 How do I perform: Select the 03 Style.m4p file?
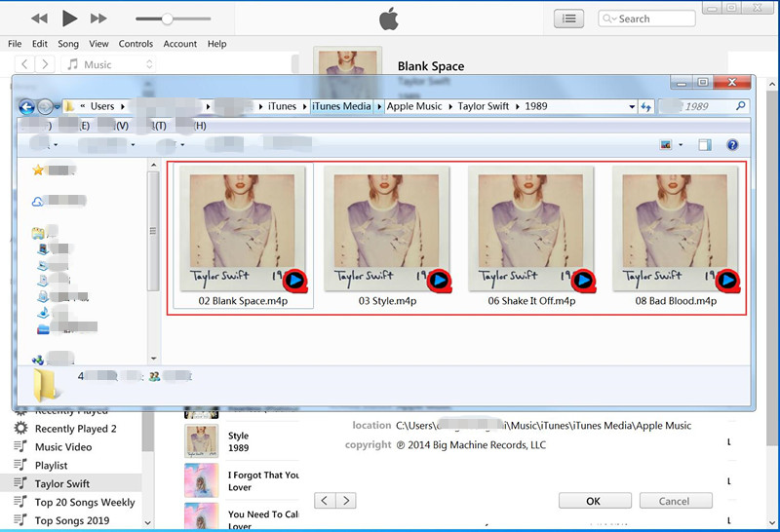coord(387,236)
